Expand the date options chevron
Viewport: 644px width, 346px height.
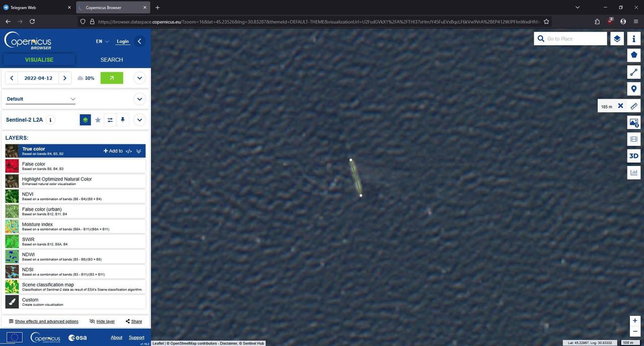point(140,78)
